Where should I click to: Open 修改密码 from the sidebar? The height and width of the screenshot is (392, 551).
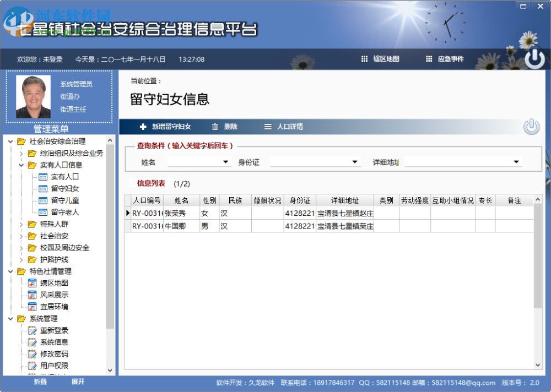[x=33, y=353]
